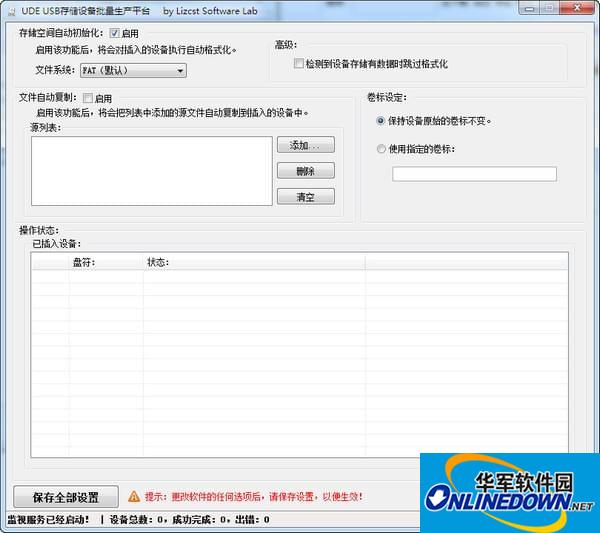The height and width of the screenshot is (533, 600).
Task: Click the 清空 button
Action: click(306, 197)
